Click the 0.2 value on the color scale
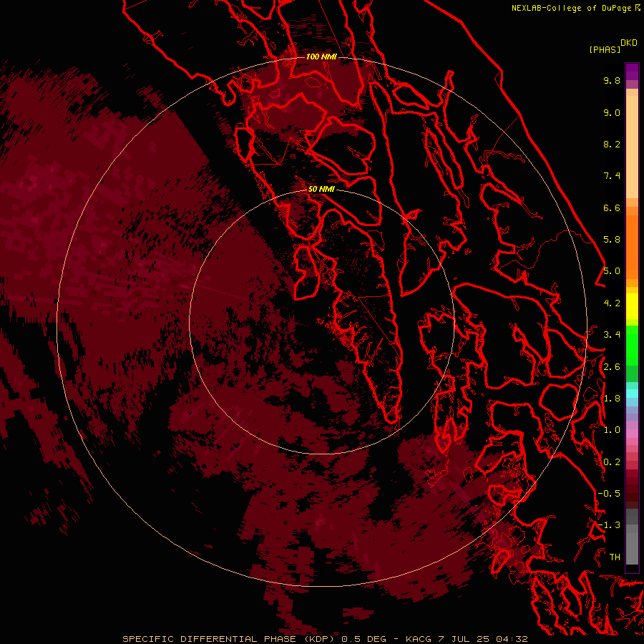Viewport: 644px width, 644px height. pos(612,462)
